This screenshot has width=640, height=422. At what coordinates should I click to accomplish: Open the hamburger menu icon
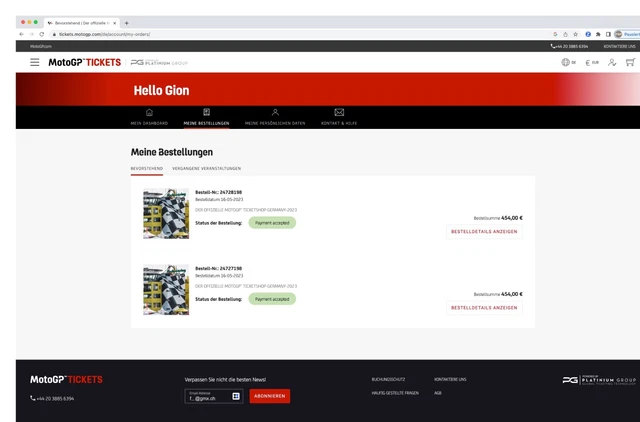click(35, 62)
